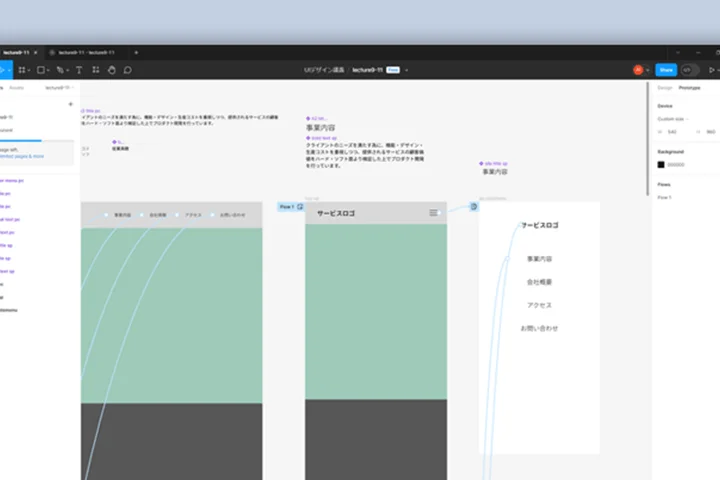Select the large 事業内容 h2 heading
This screenshot has height=480, width=720.
[321, 128]
